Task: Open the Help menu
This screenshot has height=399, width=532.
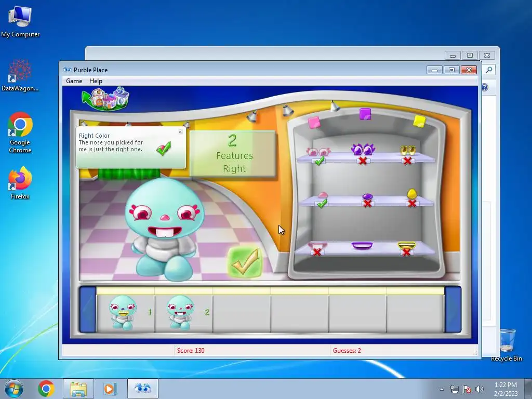Action: tap(96, 81)
